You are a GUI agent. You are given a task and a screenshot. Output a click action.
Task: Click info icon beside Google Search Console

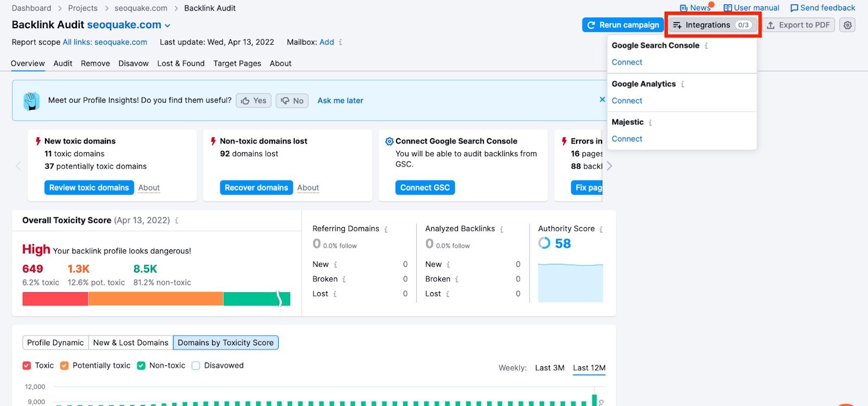706,46
